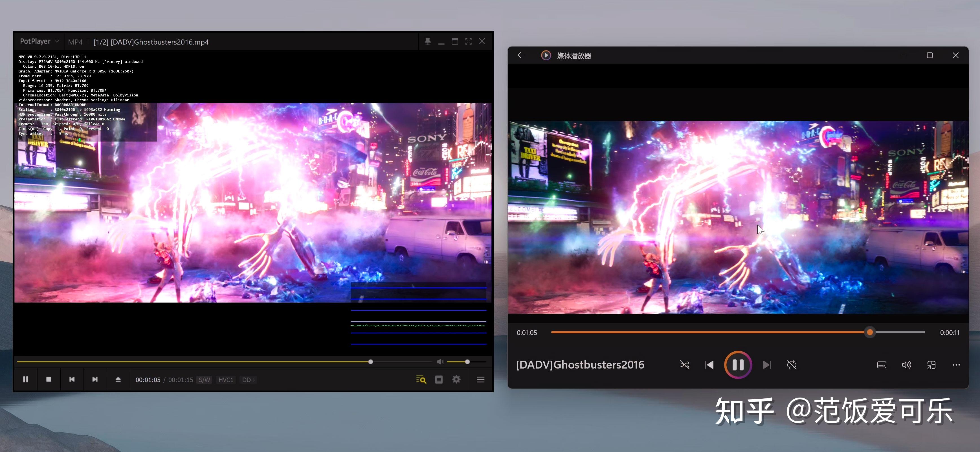980x452 pixels.
Task: Mute PotPlayer volume speaker icon
Action: (x=440, y=361)
